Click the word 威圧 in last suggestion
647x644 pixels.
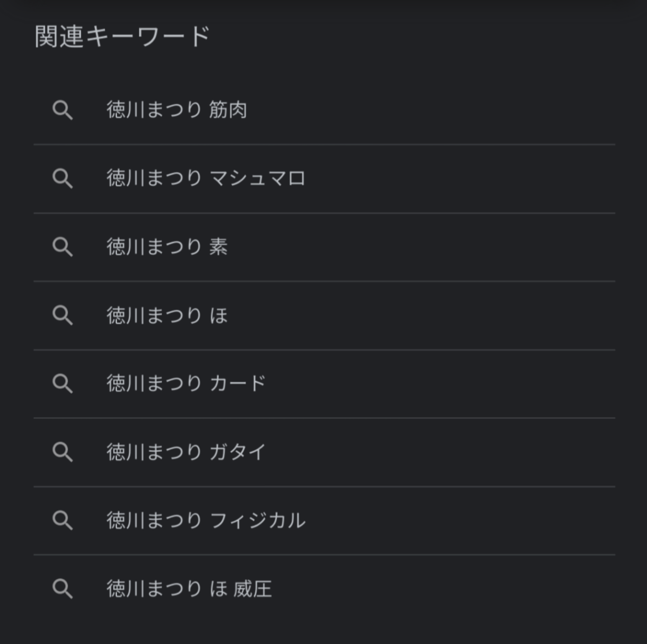tap(252, 589)
